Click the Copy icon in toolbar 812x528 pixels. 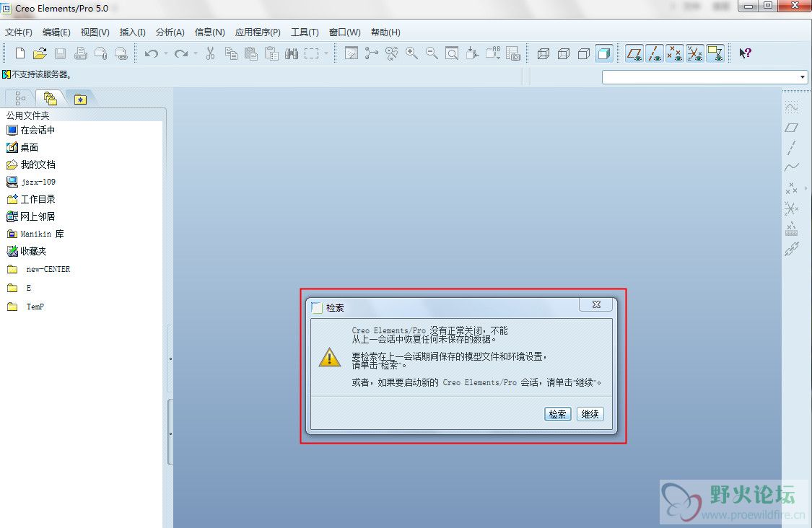tap(231, 53)
